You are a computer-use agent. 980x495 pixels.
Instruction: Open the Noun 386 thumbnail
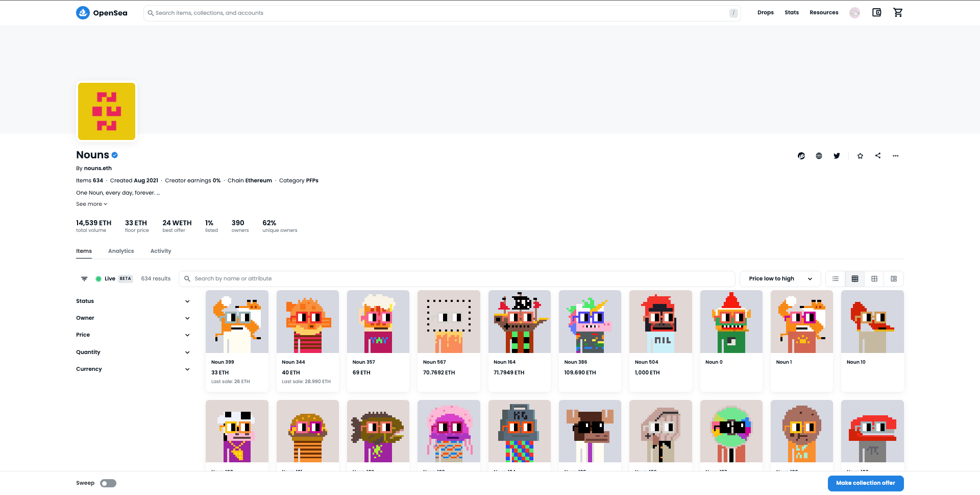[x=590, y=322]
